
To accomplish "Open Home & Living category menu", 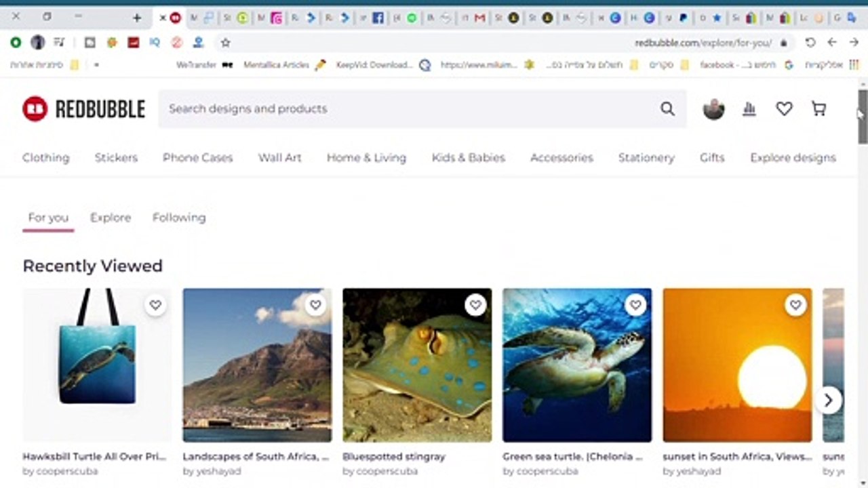I will 366,158.
